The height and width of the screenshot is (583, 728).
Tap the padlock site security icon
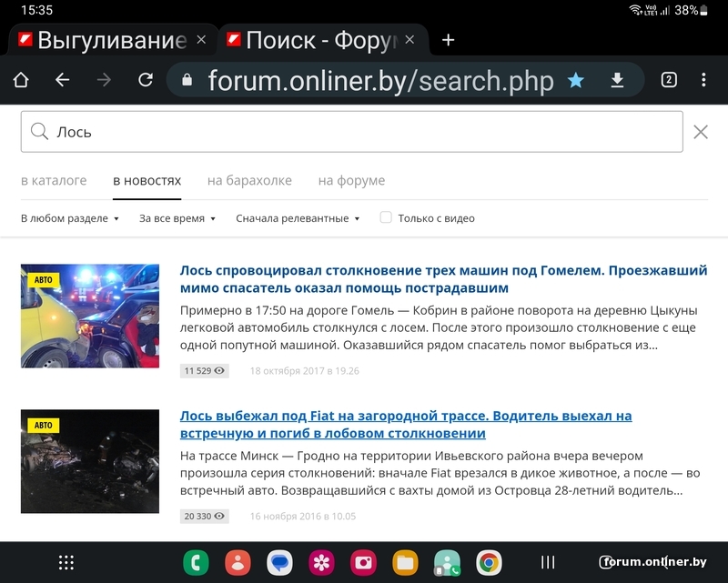[187, 80]
